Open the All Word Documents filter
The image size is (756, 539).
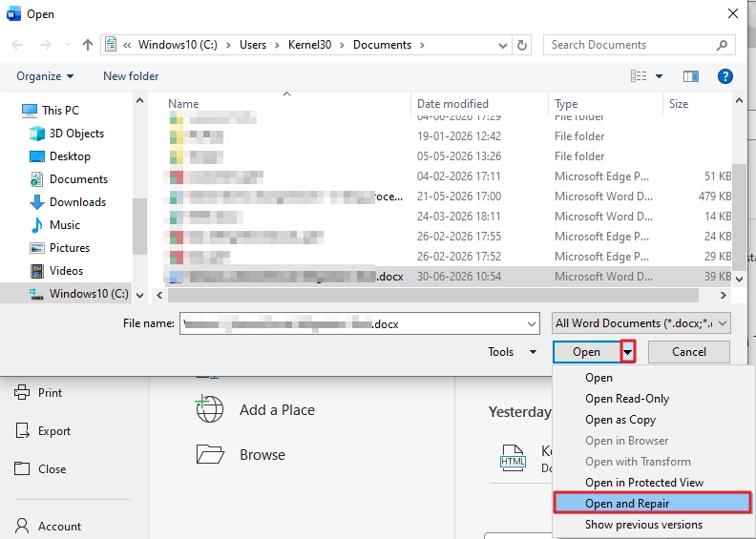coord(641,323)
